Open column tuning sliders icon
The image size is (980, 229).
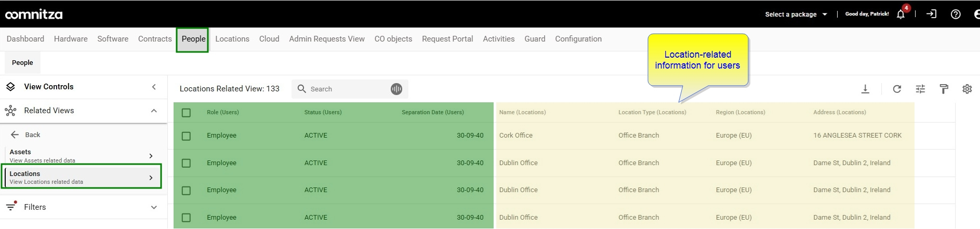coord(920,89)
